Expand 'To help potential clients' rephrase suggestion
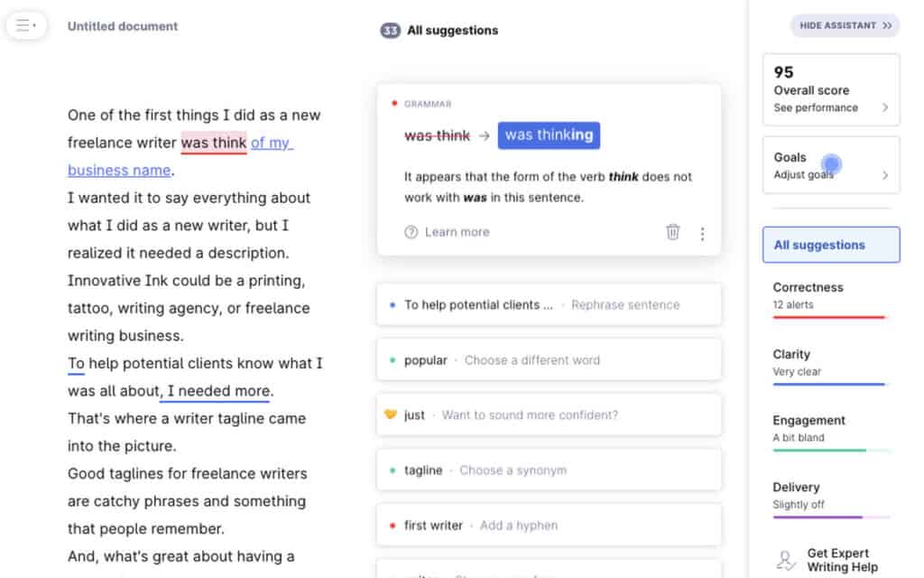 (549, 305)
